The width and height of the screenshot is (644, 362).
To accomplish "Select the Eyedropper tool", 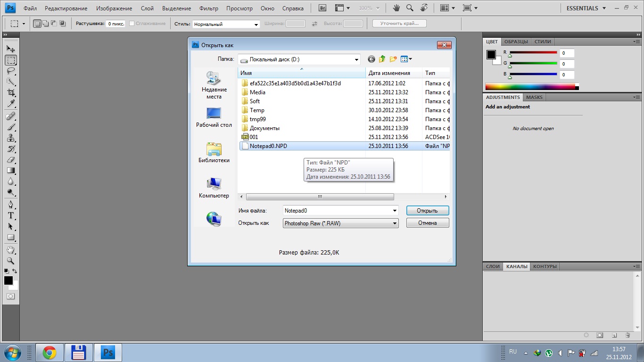I will click(11, 104).
